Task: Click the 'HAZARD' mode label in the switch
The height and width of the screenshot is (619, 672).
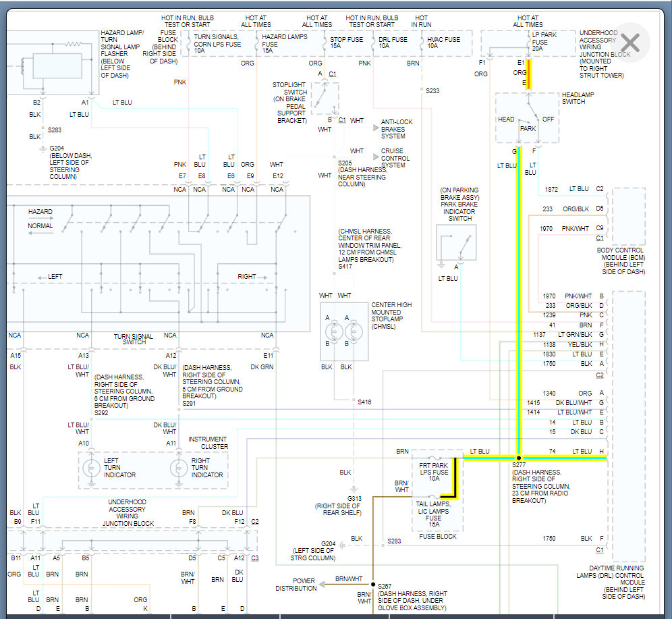Action: tap(40, 212)
